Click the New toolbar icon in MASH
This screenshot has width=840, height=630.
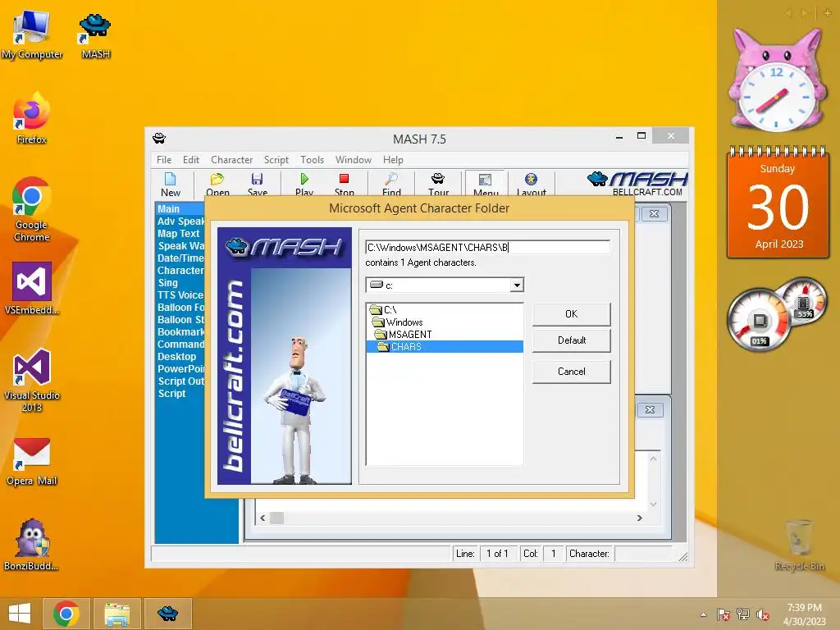171,184
